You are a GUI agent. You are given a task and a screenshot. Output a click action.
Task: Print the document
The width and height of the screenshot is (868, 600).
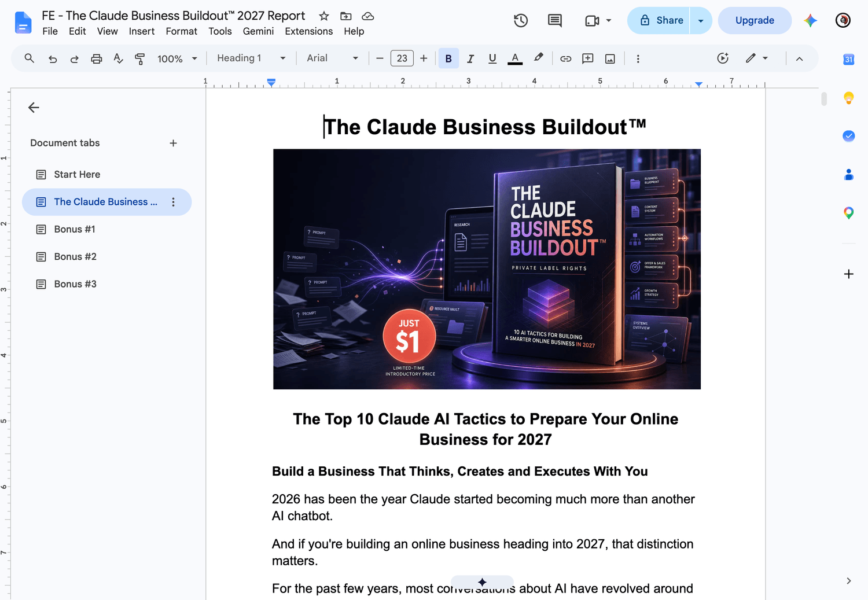coord(97,58)
